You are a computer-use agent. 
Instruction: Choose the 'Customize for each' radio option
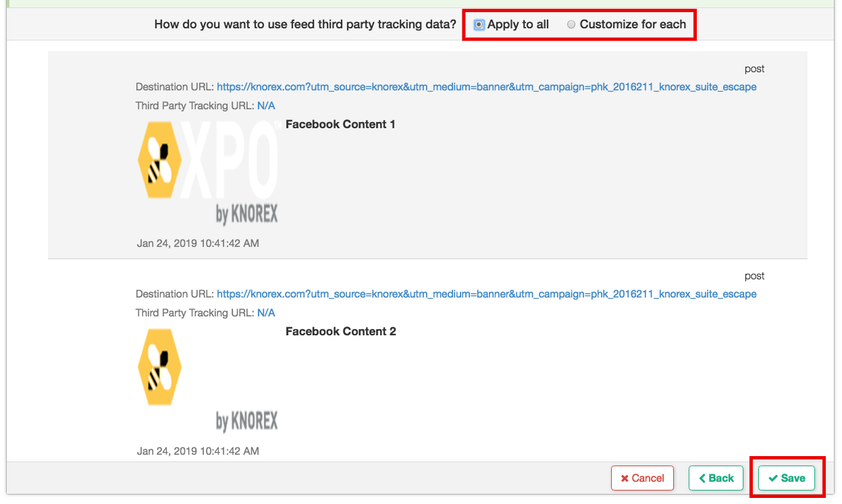[x=571, y=25]
